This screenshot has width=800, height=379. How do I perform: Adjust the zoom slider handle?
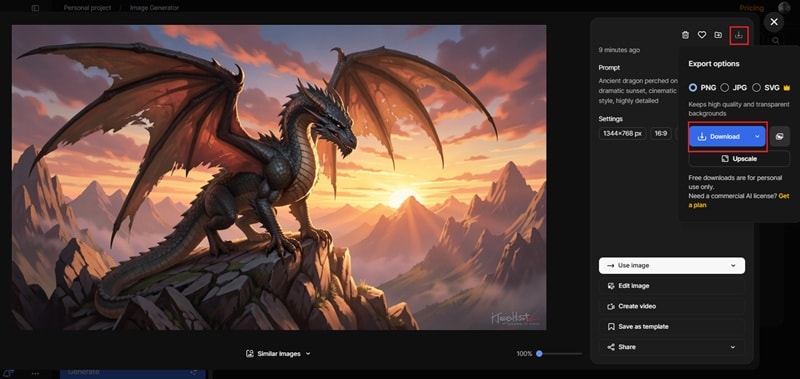539,353
